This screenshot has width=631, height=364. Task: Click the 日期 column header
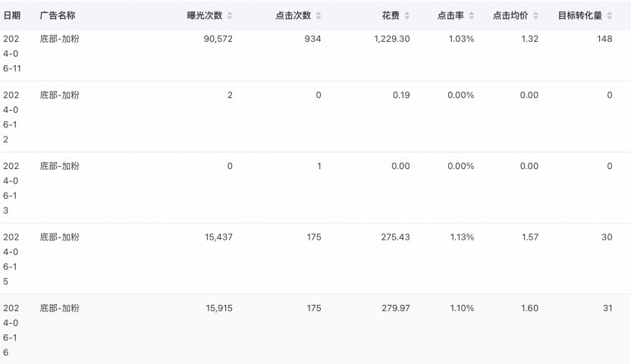point(12,16)
